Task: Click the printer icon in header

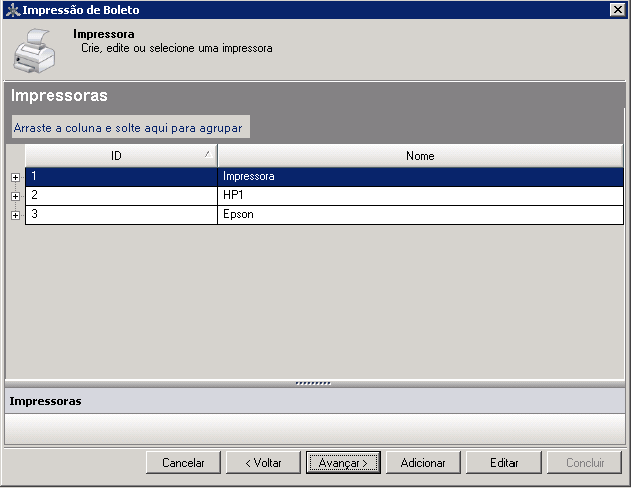Action: 34,51
